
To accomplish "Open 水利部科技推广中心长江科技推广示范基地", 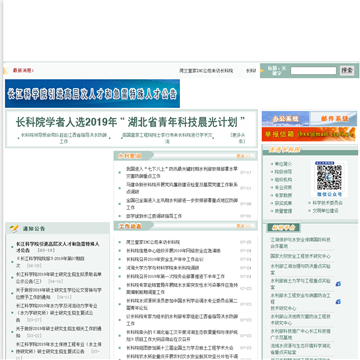I will pos(301,334).
